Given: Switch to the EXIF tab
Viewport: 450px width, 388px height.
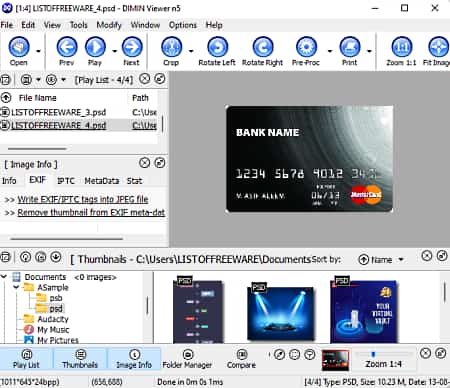Looking at the screenshot, I should coord(37,180).
